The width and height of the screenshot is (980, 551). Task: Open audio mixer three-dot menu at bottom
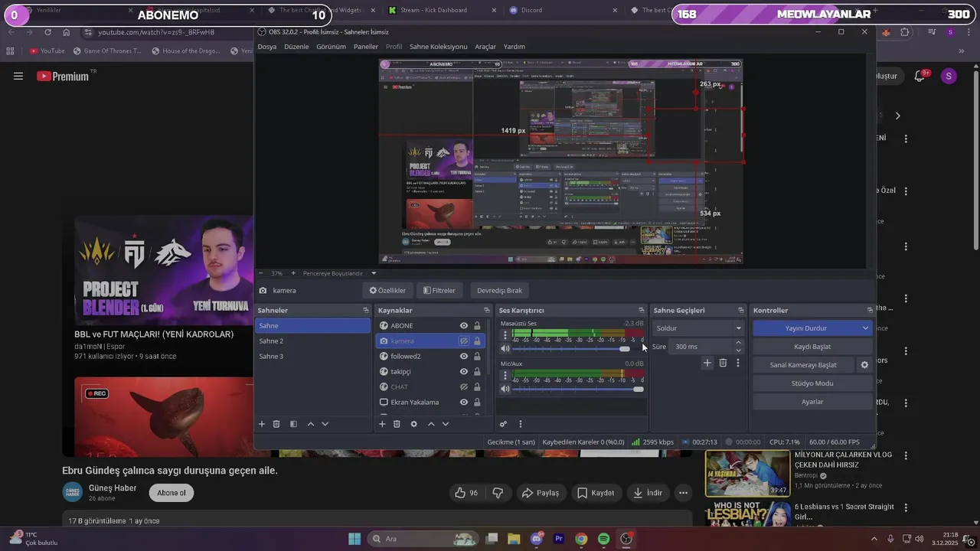(520, 424)
